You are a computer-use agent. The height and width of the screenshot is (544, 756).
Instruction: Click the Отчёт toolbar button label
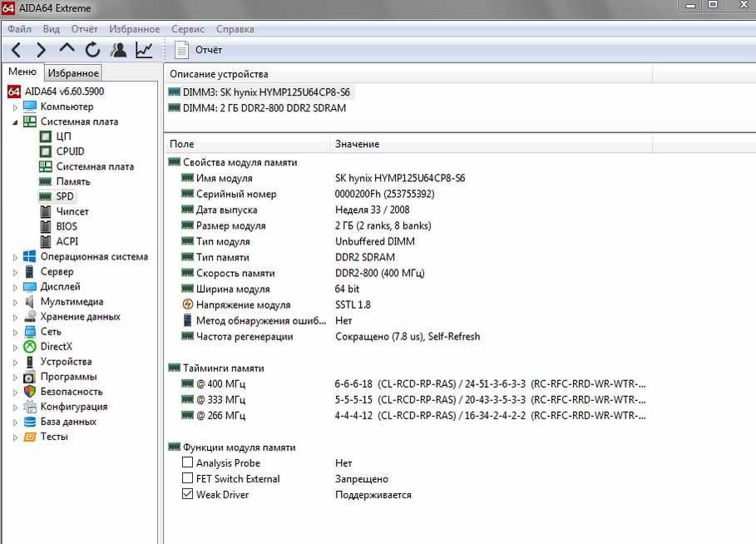point(209,50)
